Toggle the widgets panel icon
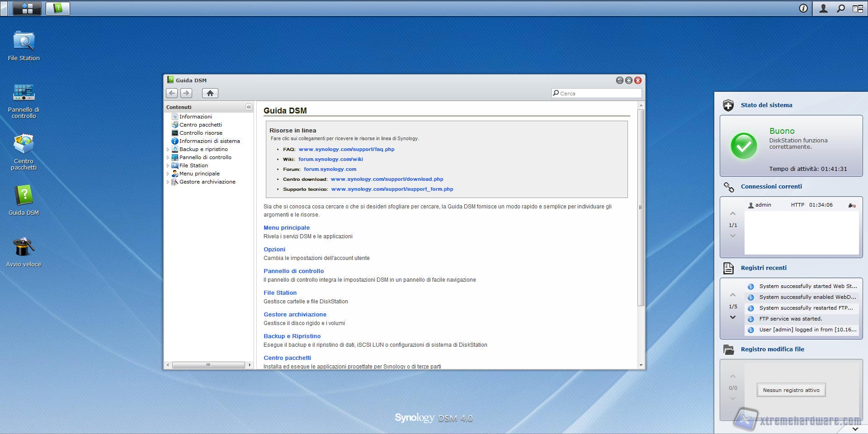Image resolution: width=868 pixels, height=434 pixels. [x=857, y=8]
